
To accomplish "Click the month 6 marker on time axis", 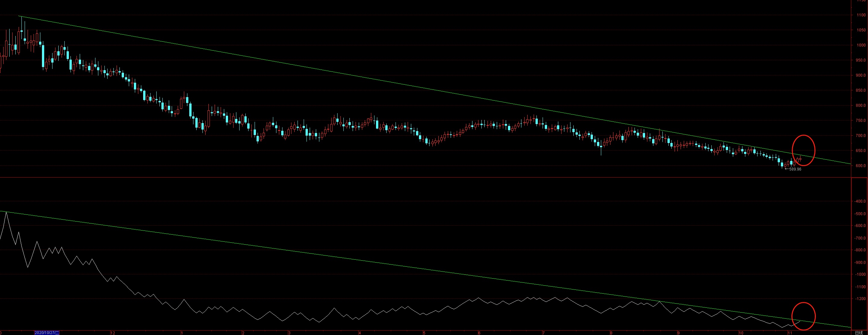I will click(x=479, y=333).
